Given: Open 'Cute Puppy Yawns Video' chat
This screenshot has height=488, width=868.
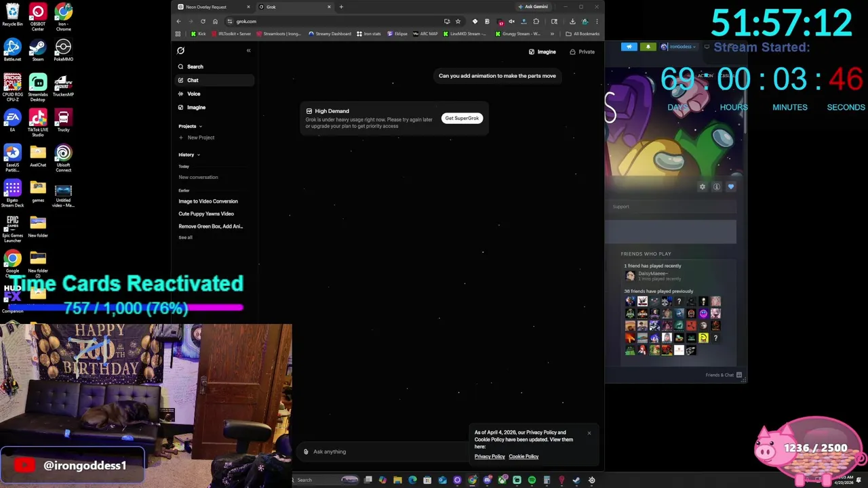Looking at the screenshot, I should click(x=206, y=213).
